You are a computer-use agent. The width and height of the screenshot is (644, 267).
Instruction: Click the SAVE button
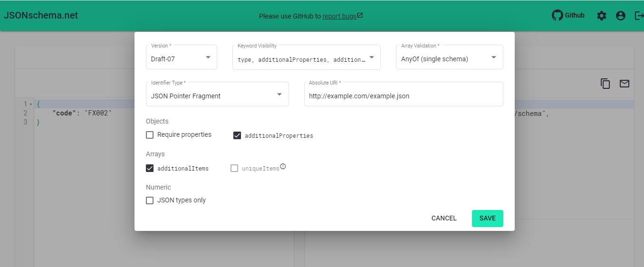tap(488, 219)
